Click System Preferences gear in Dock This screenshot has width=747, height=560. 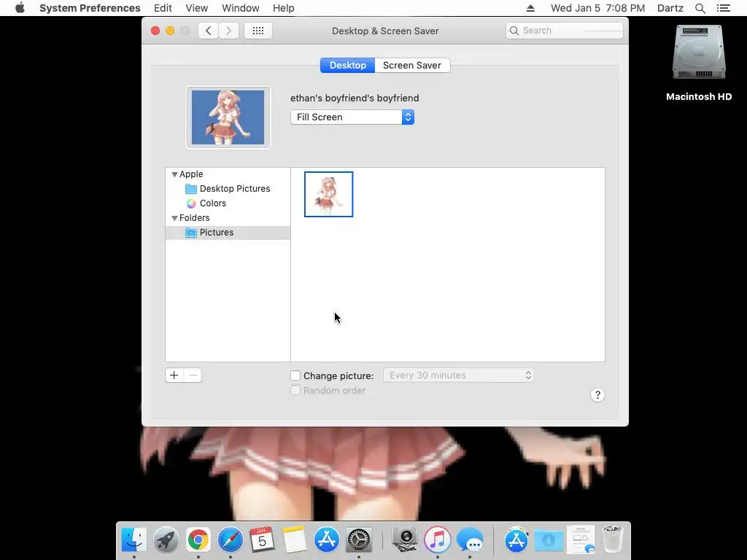(358, 540)
